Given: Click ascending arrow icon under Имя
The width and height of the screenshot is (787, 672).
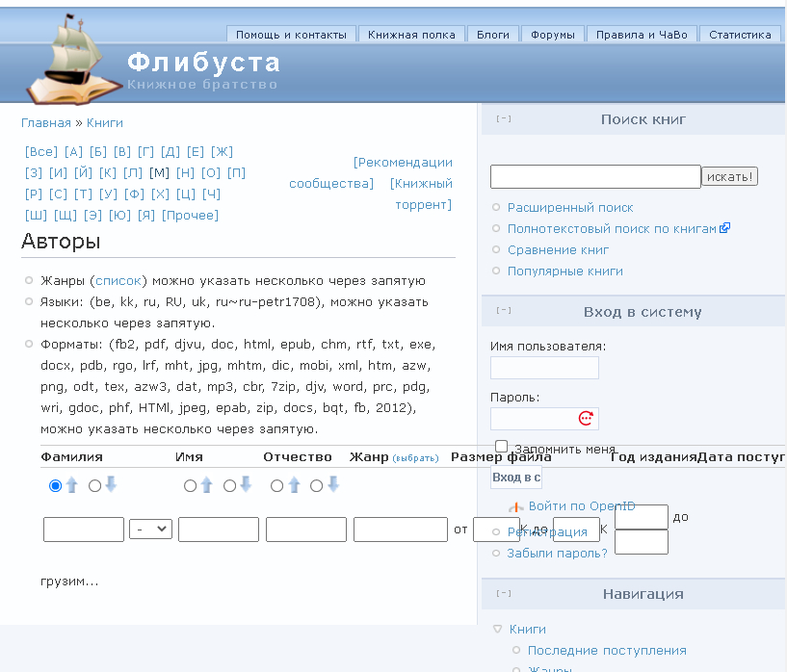Looking at the screenshot, I should click(207, 485).
